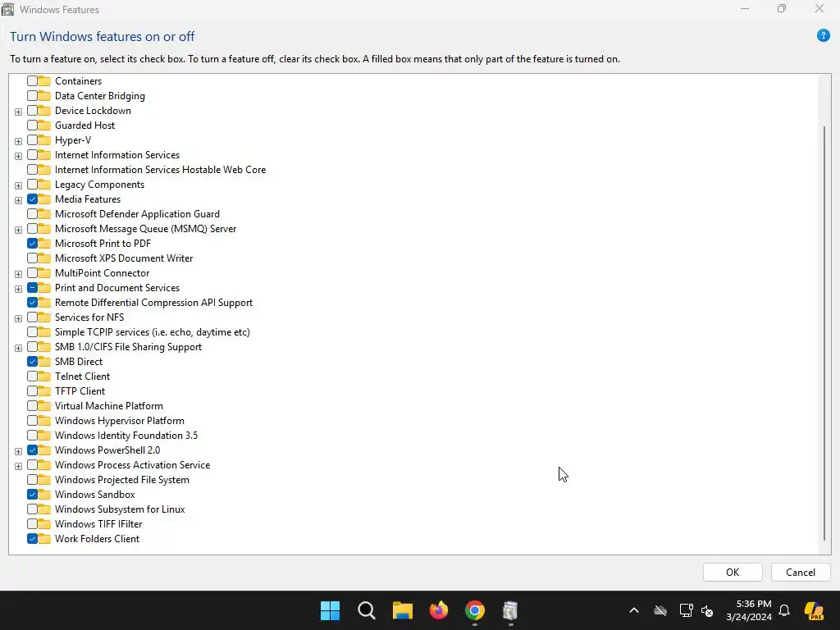Select Windows Identity Foundation 3.5 text
The image size is (840, 630).
coord(126,436)
